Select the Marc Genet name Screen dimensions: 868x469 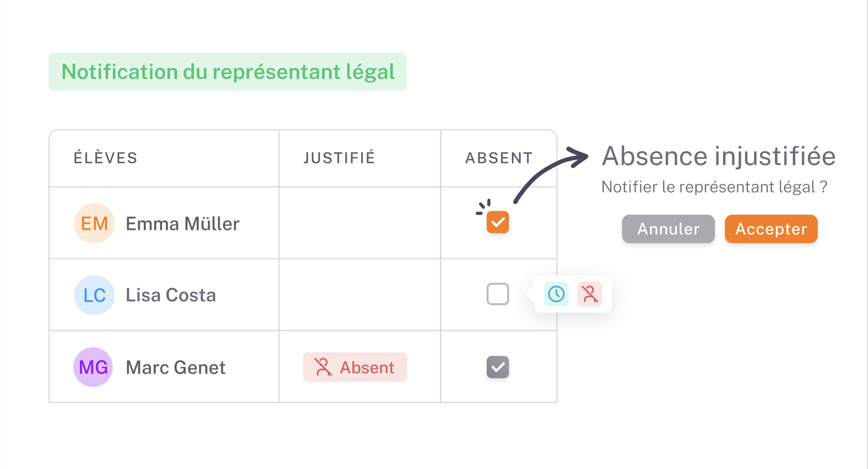(x=176, y=367)
